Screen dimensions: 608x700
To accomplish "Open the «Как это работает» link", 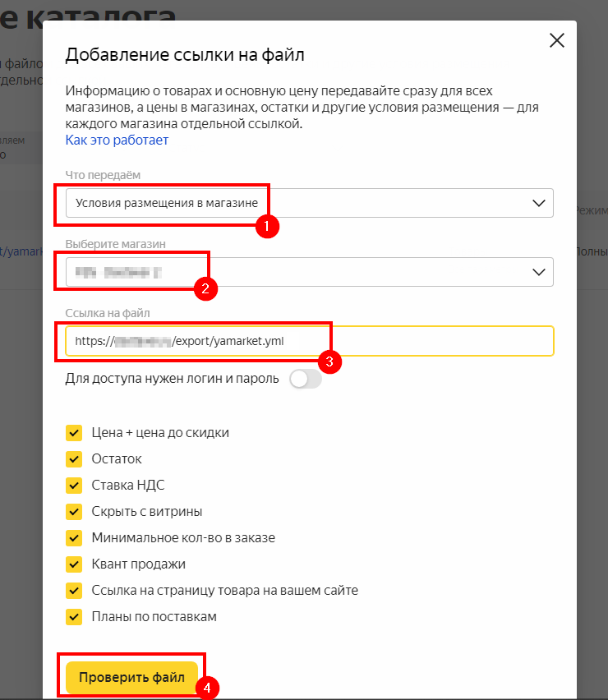I will (117, 140).
